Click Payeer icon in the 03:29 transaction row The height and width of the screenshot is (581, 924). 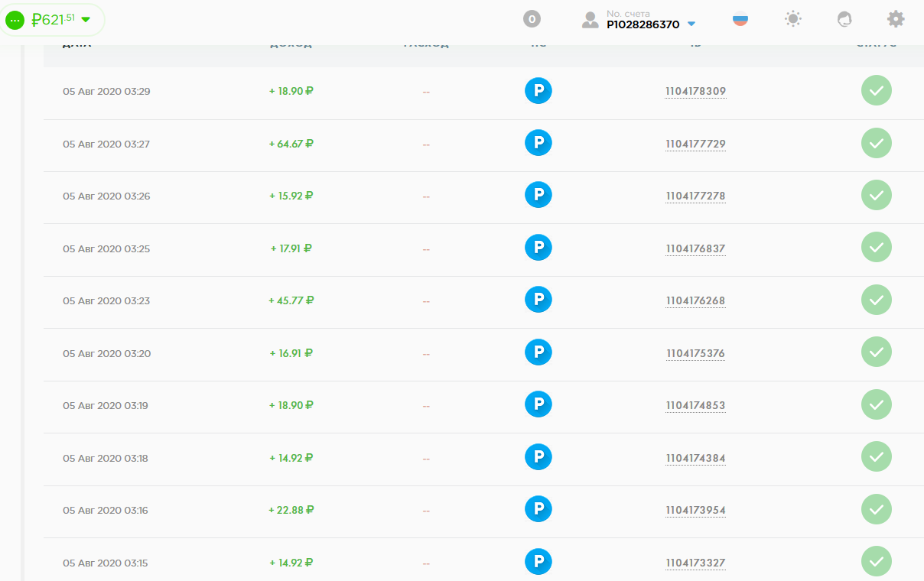point(538,91)
